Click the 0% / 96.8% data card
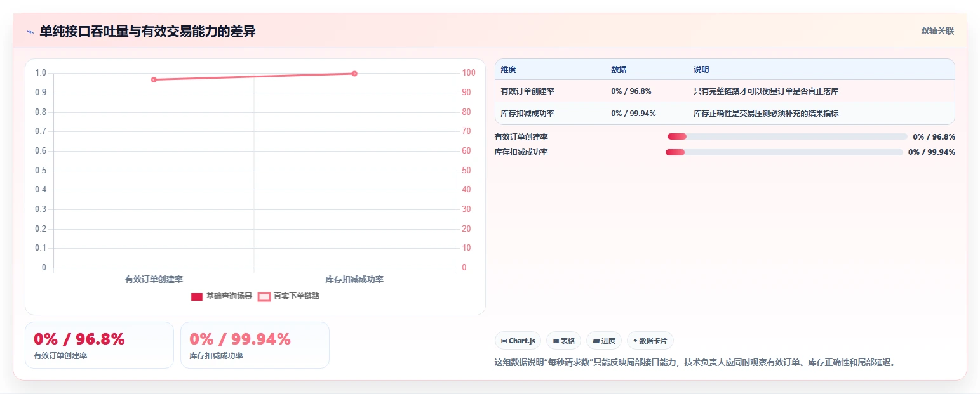The image size is (980, 394). click(x=99, y=345)
